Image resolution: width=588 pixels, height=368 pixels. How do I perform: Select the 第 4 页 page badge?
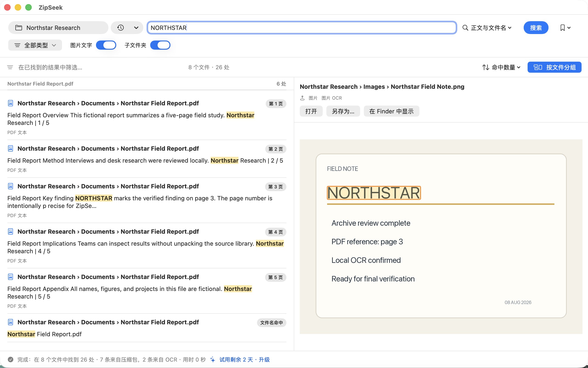click(x=276, y=232)
